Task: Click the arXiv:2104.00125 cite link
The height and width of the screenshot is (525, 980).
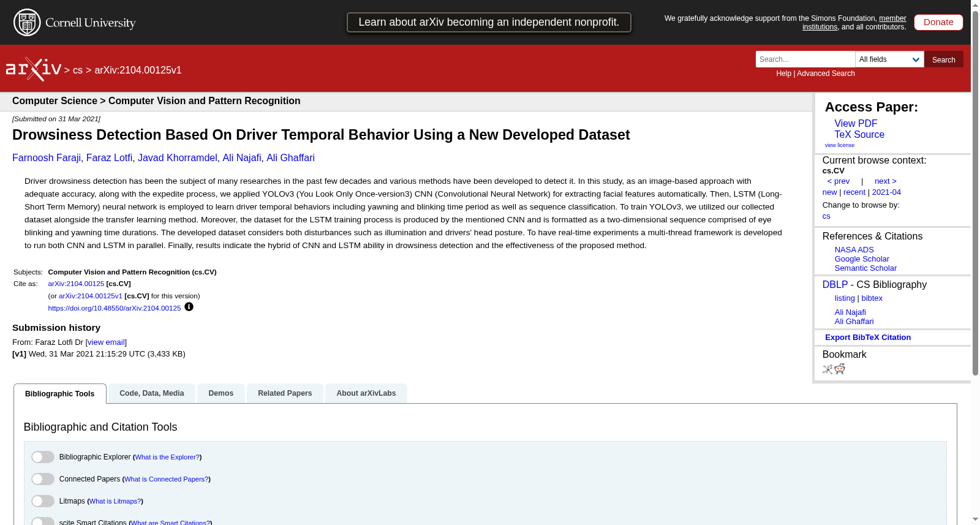Action: [x=76, y=284]
